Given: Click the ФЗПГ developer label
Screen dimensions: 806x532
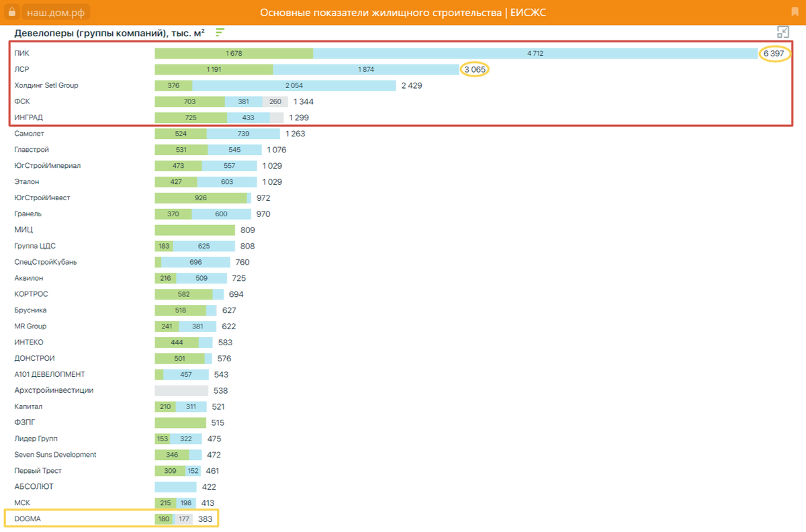Looking at the screenshot, I should pyautogui.click(x=25, y=423).
